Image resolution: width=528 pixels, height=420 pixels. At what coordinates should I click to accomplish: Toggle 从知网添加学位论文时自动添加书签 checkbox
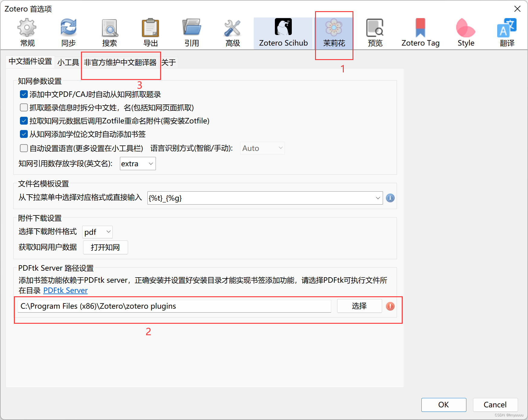24,134
